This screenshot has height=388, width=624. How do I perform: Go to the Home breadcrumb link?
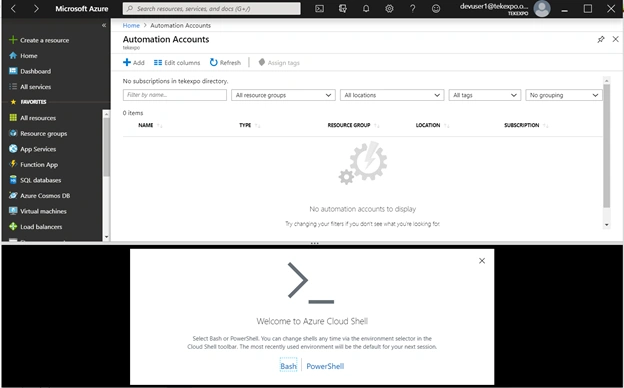tap(131, 25)
